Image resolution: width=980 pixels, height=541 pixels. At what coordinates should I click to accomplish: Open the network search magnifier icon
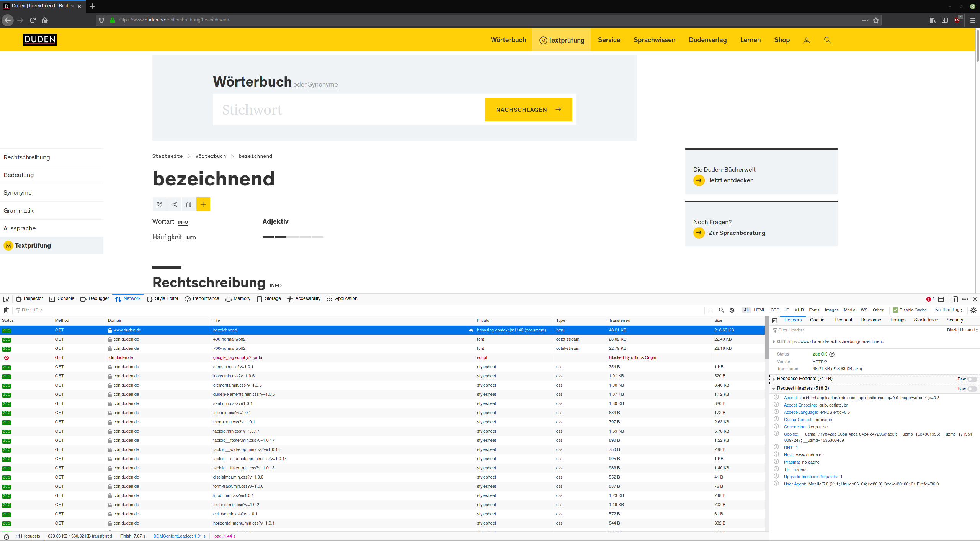721,310
